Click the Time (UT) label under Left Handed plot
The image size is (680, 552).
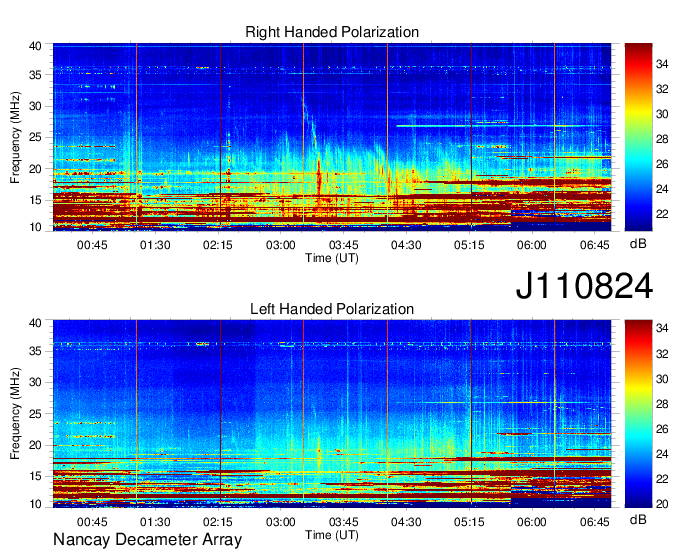point(332,535)
